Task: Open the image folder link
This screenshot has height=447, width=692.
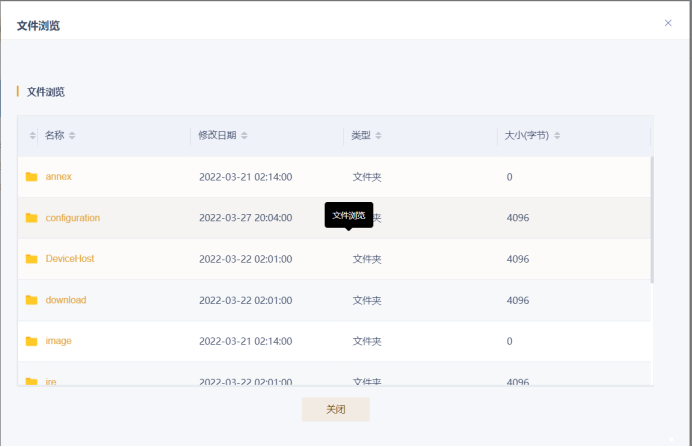Action: (58, 341)
